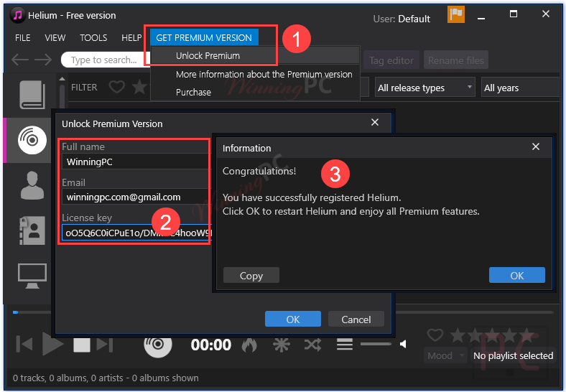Select the Albums disc sidebar icon
The image size is (566, 392).
pos(32,140)
